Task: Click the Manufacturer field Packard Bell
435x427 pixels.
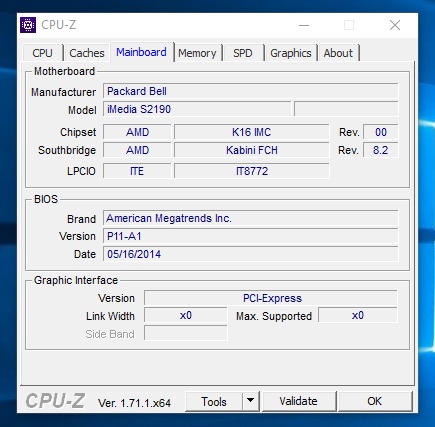Action: (x=250, y=91)
